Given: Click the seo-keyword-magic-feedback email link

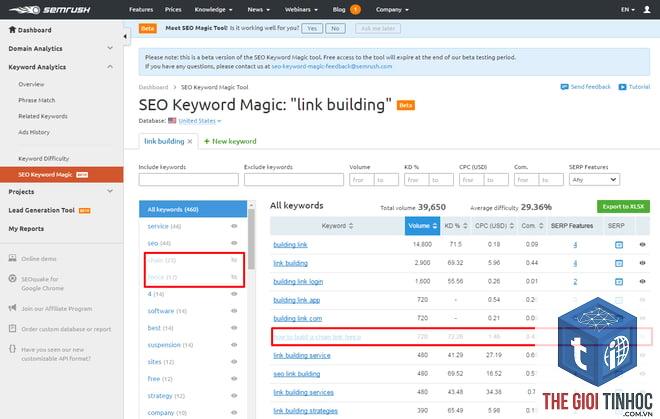Looking at the screenshot, I should pos(332,67).
